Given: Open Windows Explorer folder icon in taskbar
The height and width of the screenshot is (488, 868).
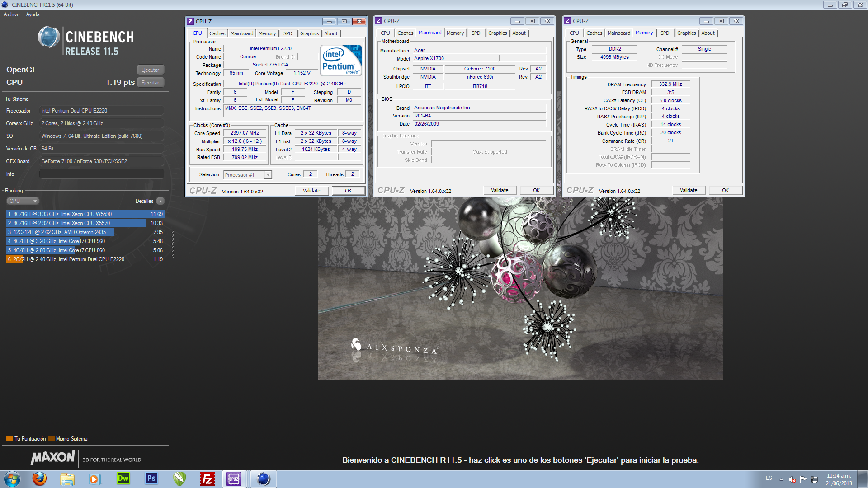Looking at the screenshot, I should click(x=67, y=479).
